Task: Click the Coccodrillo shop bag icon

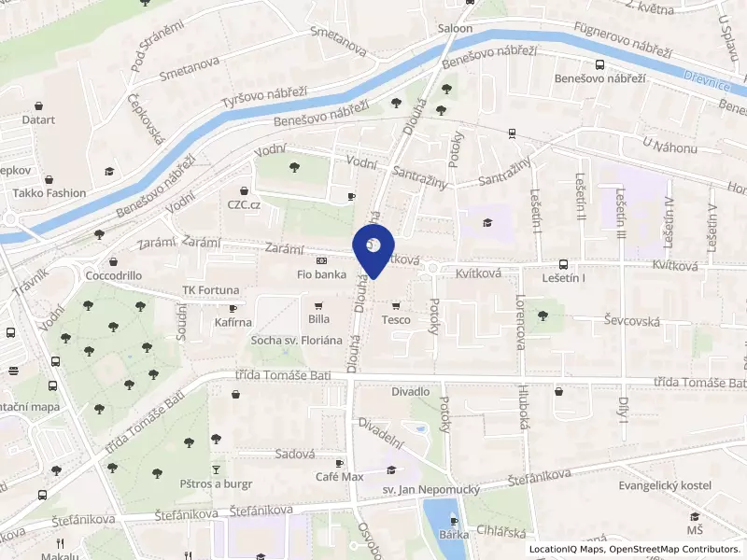Action: click(113, 261)
